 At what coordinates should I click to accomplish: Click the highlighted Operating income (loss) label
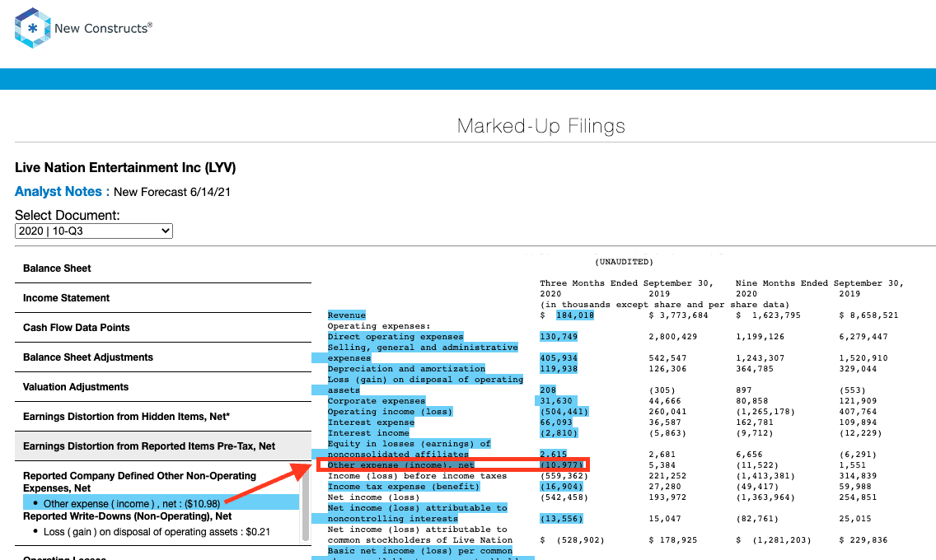click(390, 412)
